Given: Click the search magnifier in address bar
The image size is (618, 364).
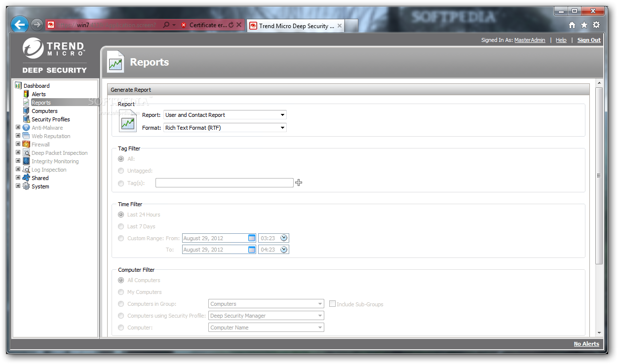Looking at the screenshot, I should (166, 25).
